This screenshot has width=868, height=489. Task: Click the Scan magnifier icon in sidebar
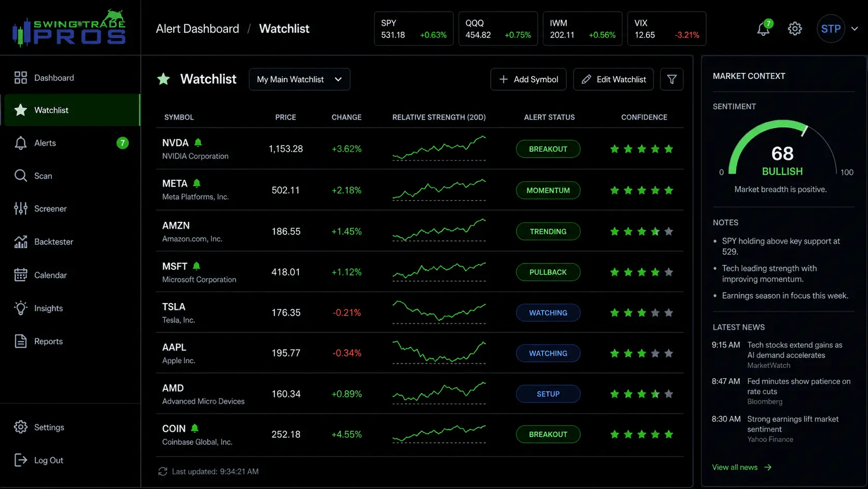(x=21, y=176)
